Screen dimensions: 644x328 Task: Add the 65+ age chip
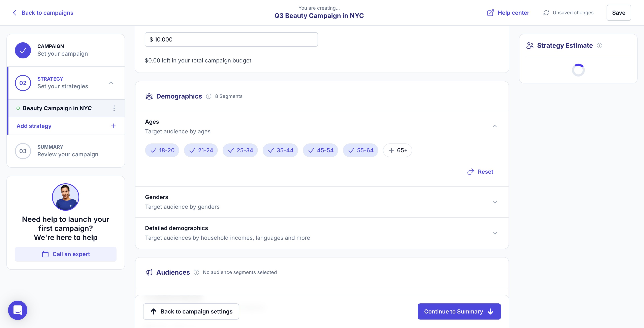pos(397,150)
